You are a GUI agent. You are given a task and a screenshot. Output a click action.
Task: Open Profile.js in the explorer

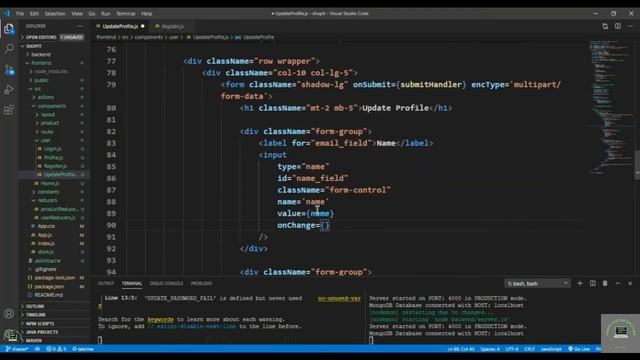[x=53, y=158]
